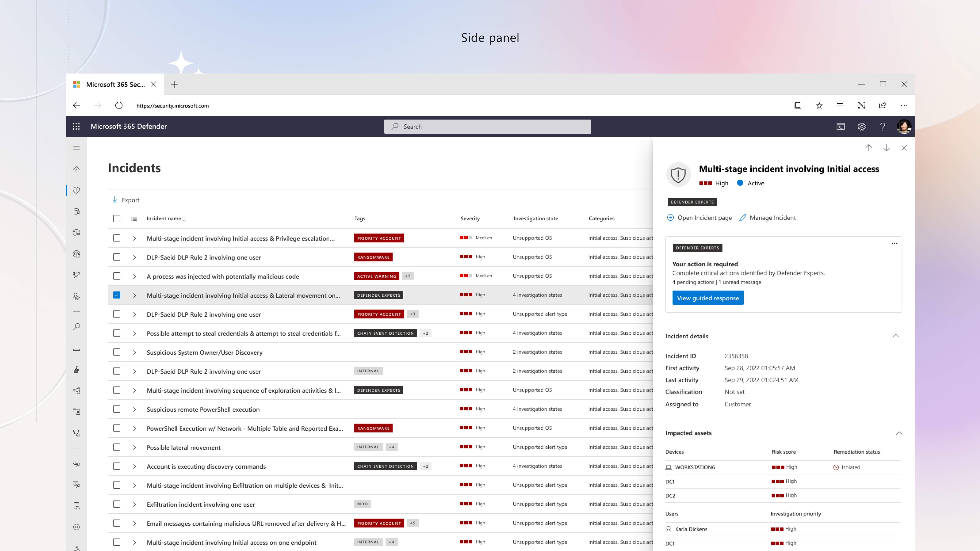
Task: Click View guided response button
Action: click(x=708, y=298)
